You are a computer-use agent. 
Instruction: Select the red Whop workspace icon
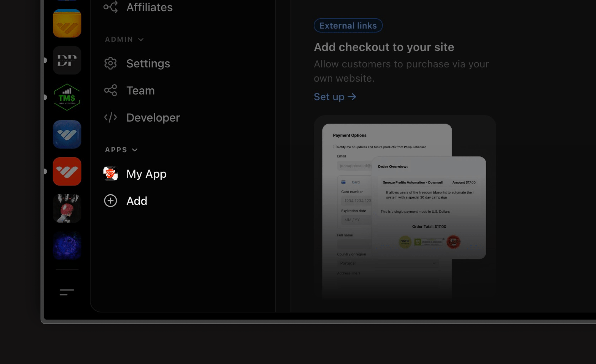click(x=67, y=171)
